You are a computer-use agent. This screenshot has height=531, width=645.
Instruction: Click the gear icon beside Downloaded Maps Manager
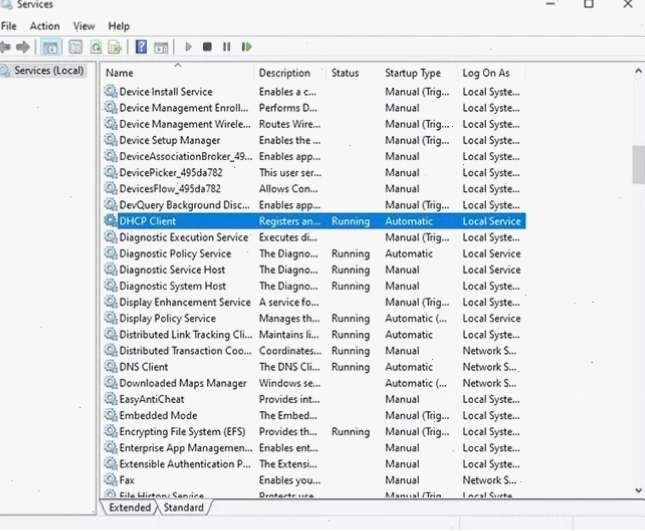(x=110, y=383)
